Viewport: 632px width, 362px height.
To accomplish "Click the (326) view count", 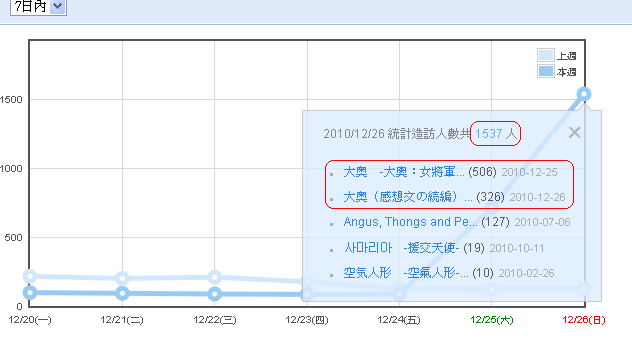I will point(491,197).
